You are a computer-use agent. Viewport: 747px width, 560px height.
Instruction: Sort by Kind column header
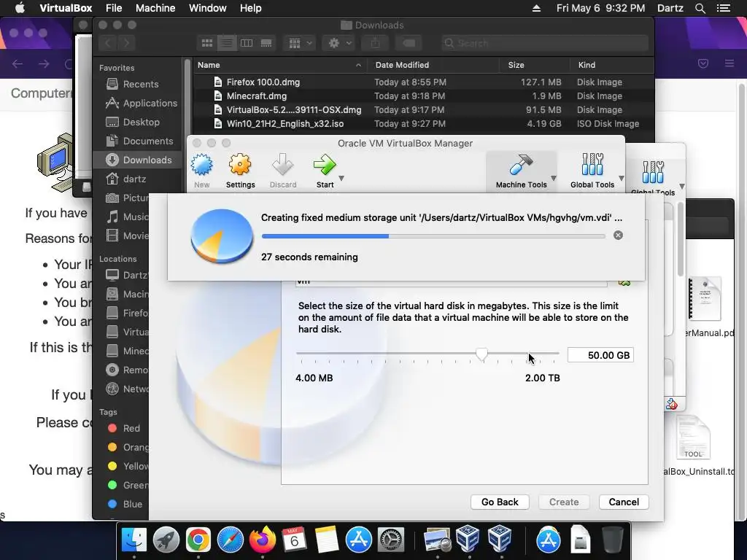[611, 65]
